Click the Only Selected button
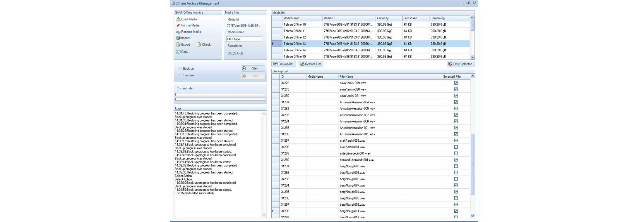The height and width of the screenshot is (222, 644). coord(460,64)
